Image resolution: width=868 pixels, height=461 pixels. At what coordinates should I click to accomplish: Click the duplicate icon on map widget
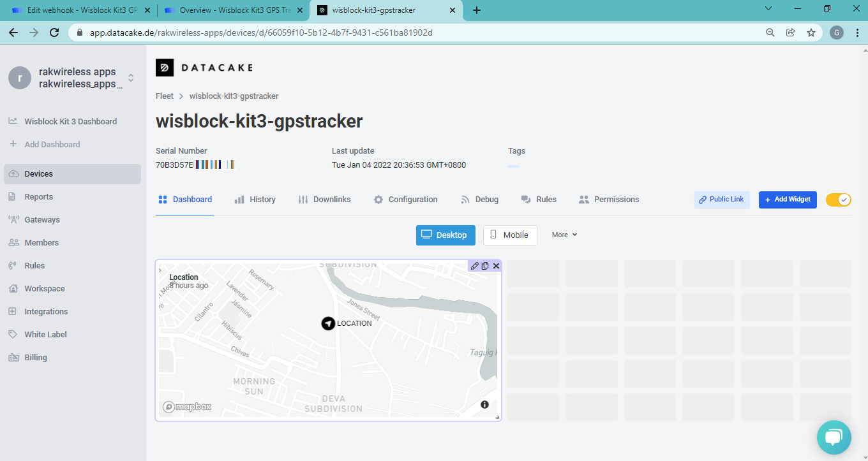(x=485, y=266)
